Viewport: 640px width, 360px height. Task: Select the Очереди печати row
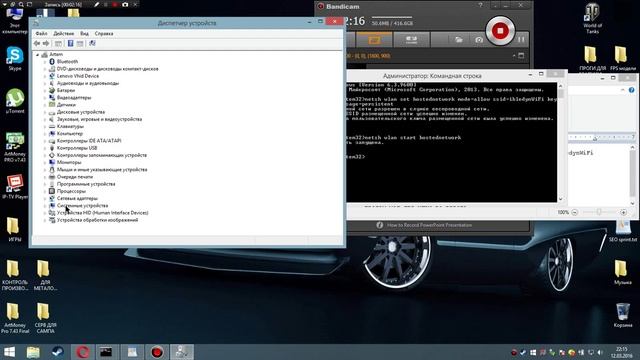click(x=75, y=177)
